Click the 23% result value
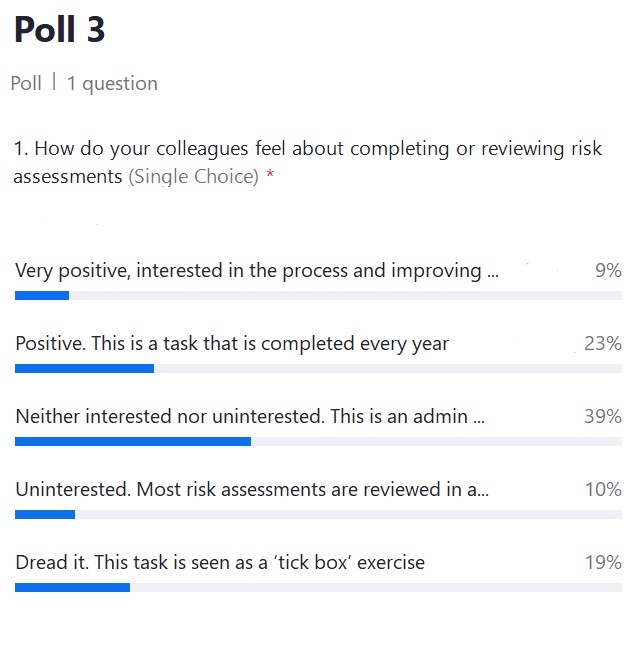The width and height of the screenshot is (641, 647). [603, 343]
